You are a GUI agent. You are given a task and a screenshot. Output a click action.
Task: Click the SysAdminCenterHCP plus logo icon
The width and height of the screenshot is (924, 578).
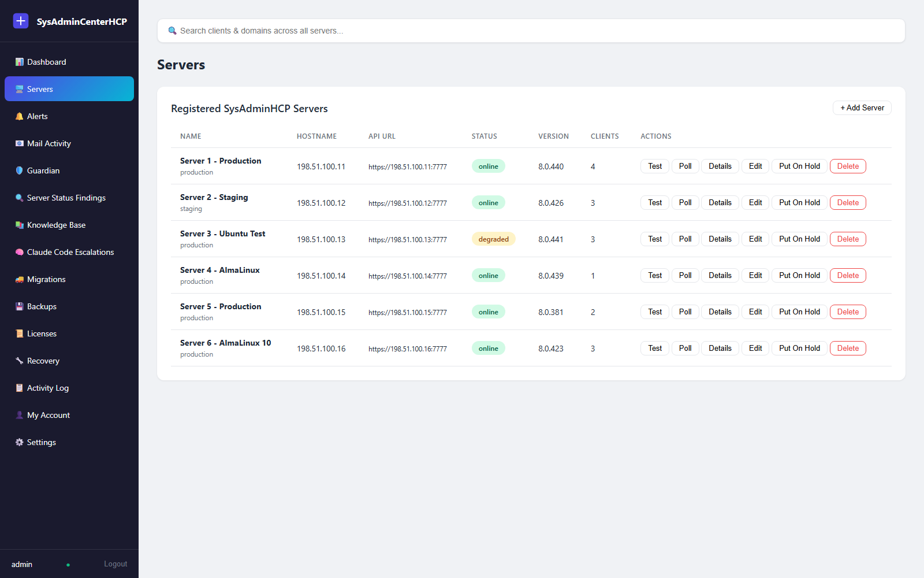(21, 21)
